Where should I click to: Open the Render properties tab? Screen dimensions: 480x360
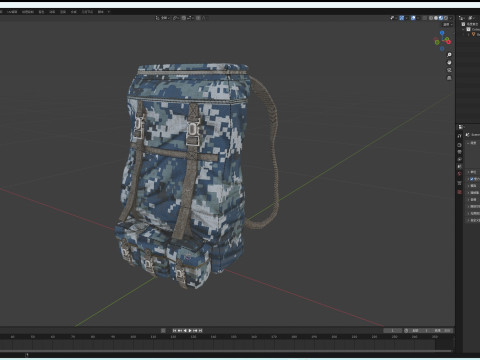pos(459,145)
